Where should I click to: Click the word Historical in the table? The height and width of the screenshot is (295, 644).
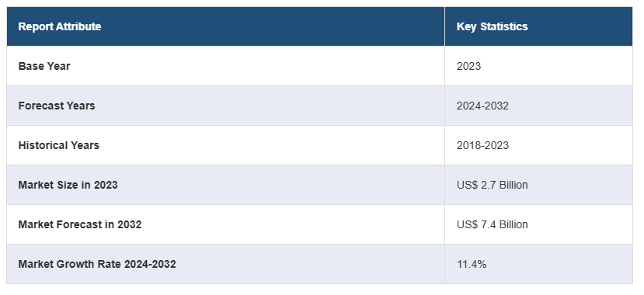44,145
